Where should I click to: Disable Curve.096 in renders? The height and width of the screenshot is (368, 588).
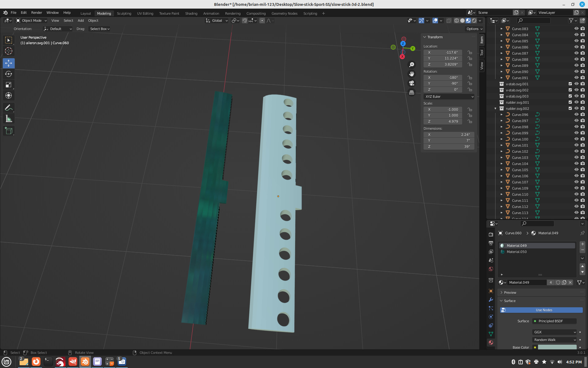(x=582, y=114)
